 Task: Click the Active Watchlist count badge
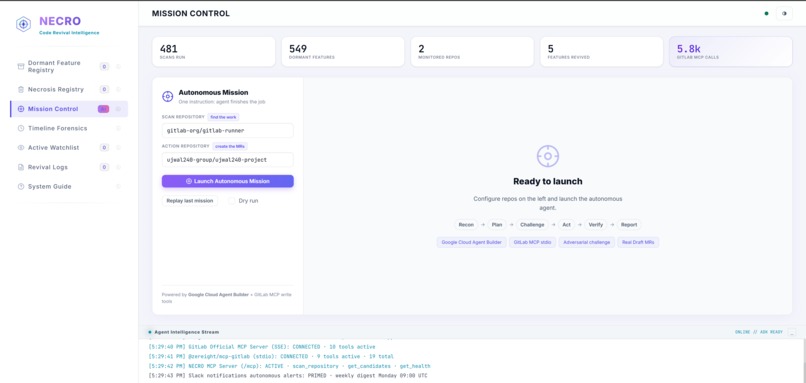coord(104,148)
